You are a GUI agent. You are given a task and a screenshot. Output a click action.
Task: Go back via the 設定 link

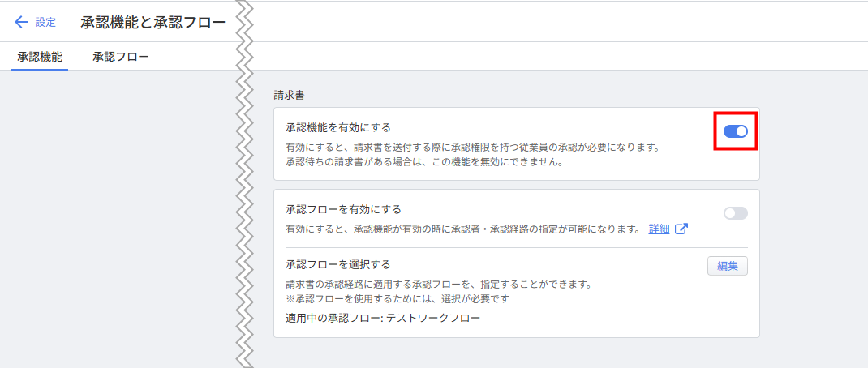click(45, 22)
